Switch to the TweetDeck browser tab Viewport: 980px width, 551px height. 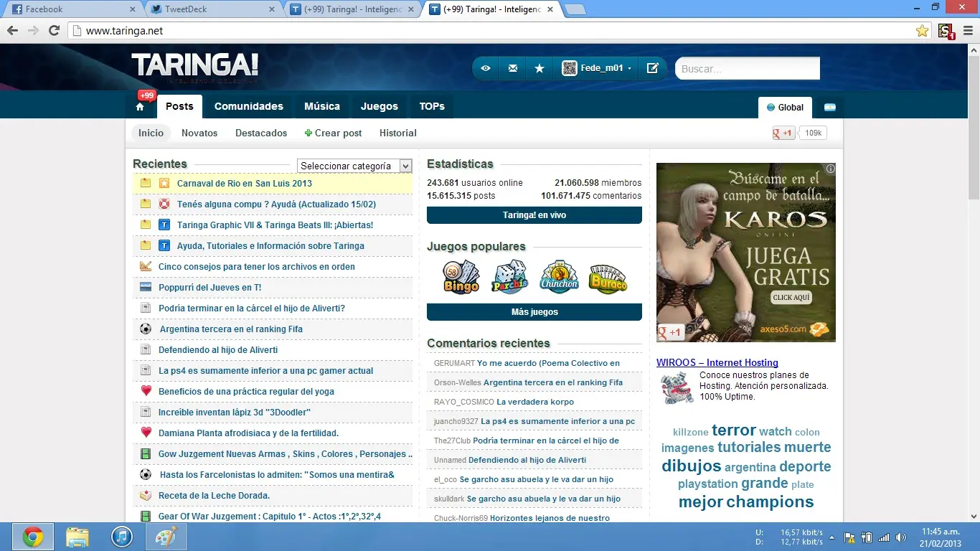[212, 9]
